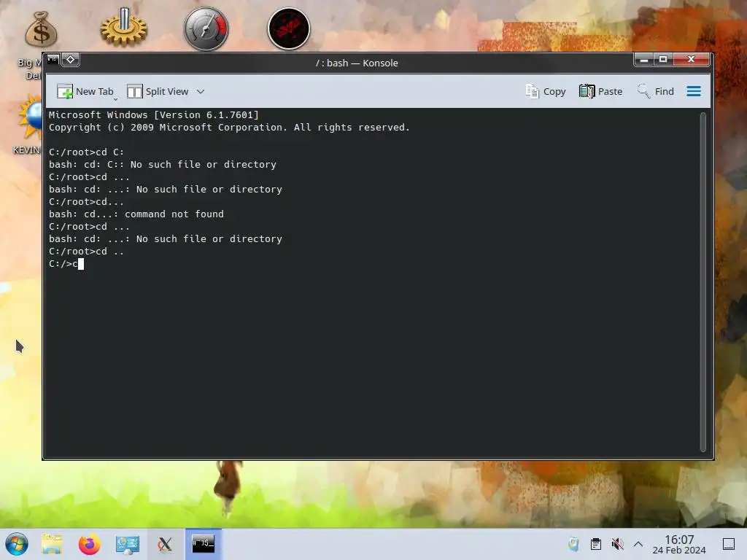Open the tray icon left of the clipboard

573,544
